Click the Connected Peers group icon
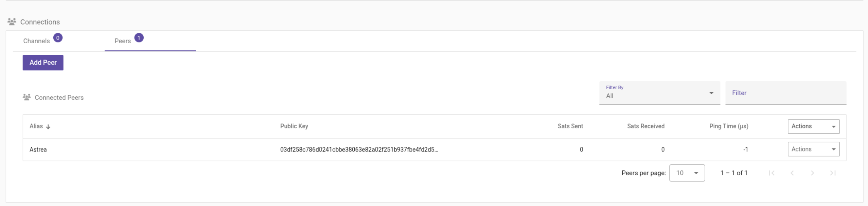 pos(26,97)
